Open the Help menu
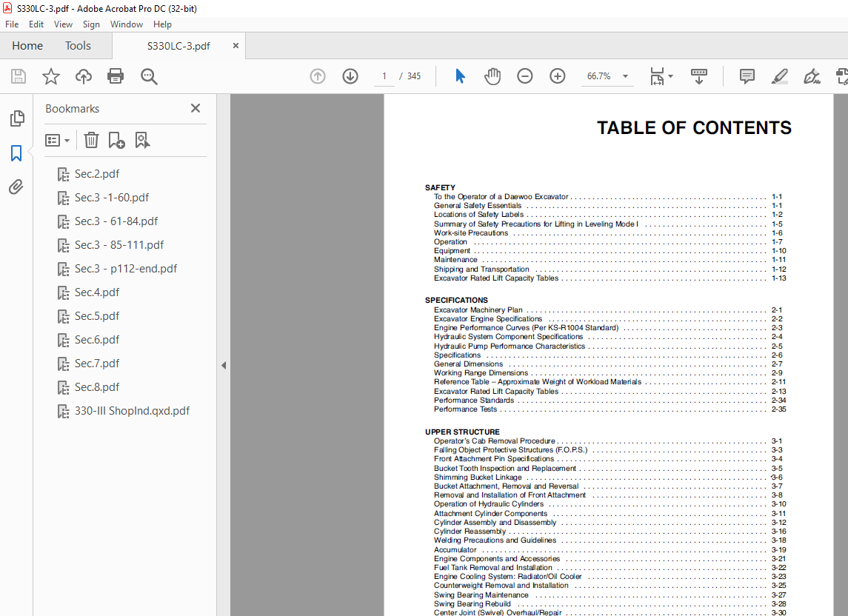Screen dimensions: 848x616 162,24
